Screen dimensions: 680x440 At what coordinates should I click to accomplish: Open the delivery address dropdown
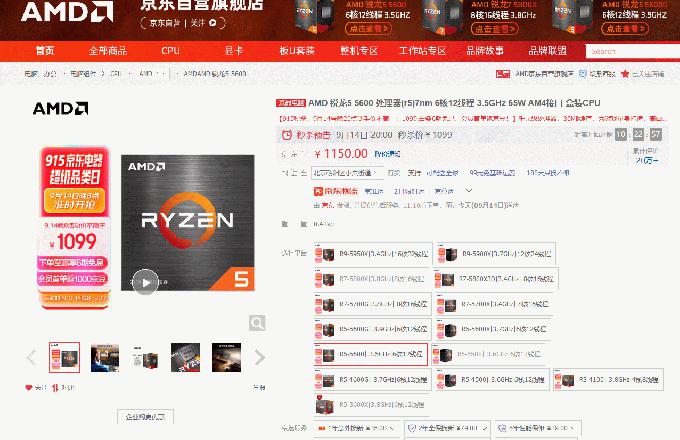347,173
